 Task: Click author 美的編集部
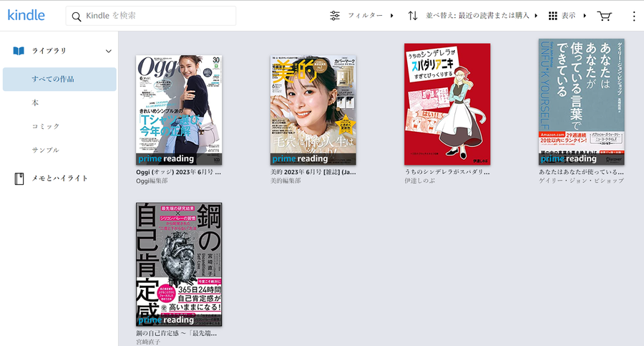tap(286, 181)
